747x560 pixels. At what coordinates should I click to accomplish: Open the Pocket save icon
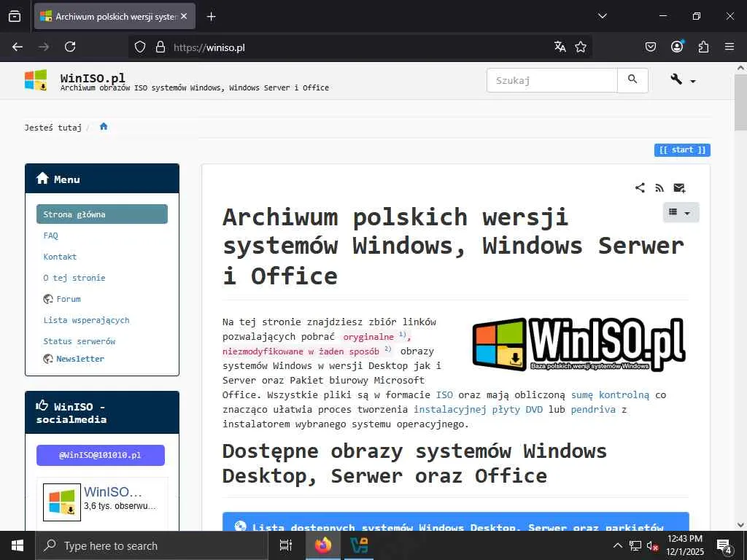pyautogui.click(x=650, y=47)
